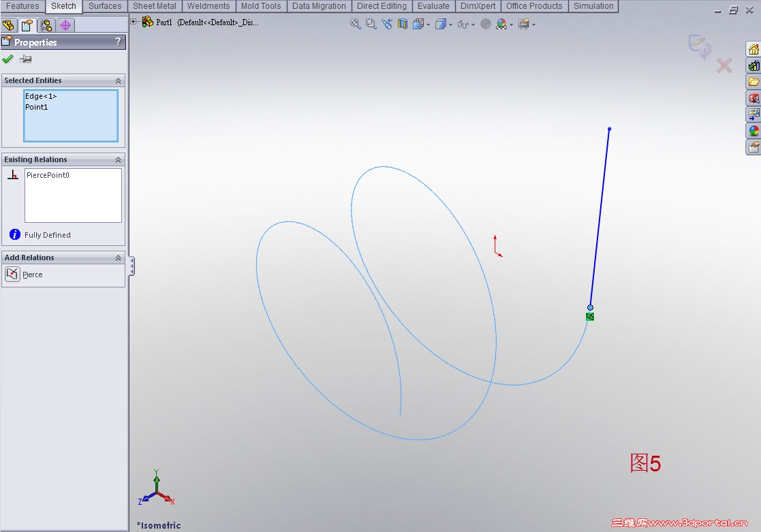
Task: Click the panel collapse handle beside Add Relations
Action: pos(131,266)
